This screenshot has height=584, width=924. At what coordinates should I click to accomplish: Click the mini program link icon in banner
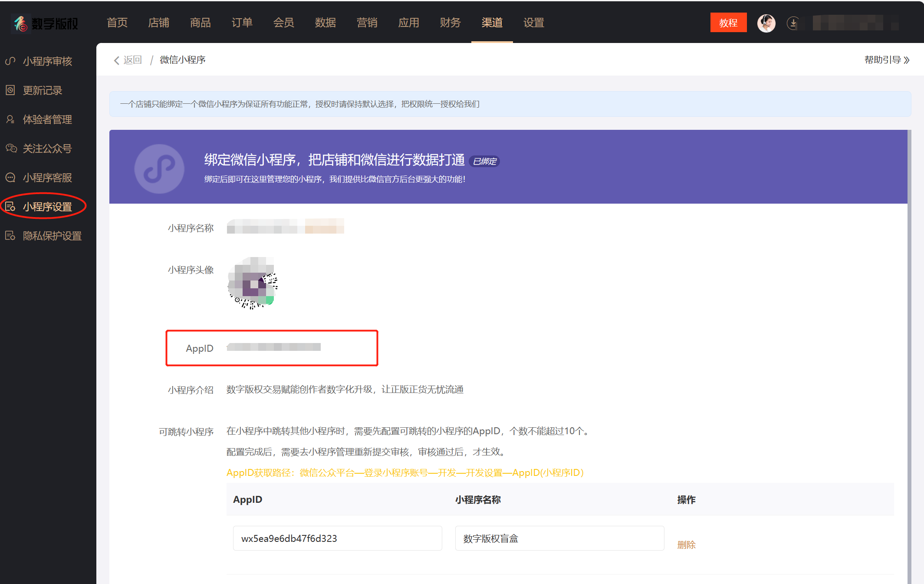pos(159,168)
